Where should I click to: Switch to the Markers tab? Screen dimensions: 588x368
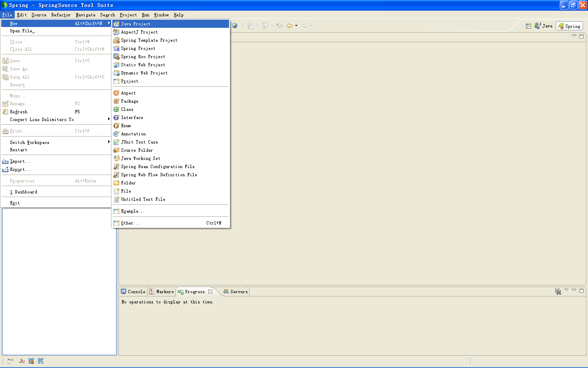tap(161, 292)
